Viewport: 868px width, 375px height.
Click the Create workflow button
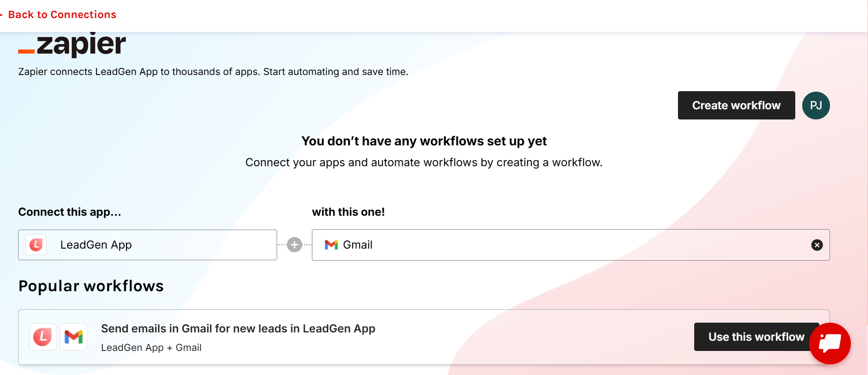coord(736,105)
